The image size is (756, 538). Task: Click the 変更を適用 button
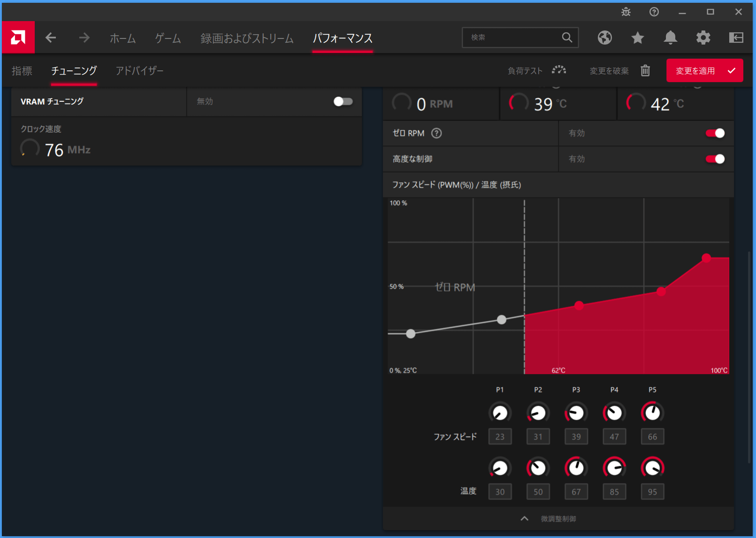tap(705, 70)
